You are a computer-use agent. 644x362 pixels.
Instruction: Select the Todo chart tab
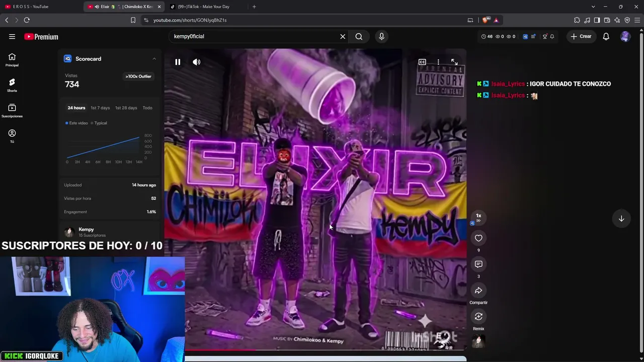pos(147,108)
